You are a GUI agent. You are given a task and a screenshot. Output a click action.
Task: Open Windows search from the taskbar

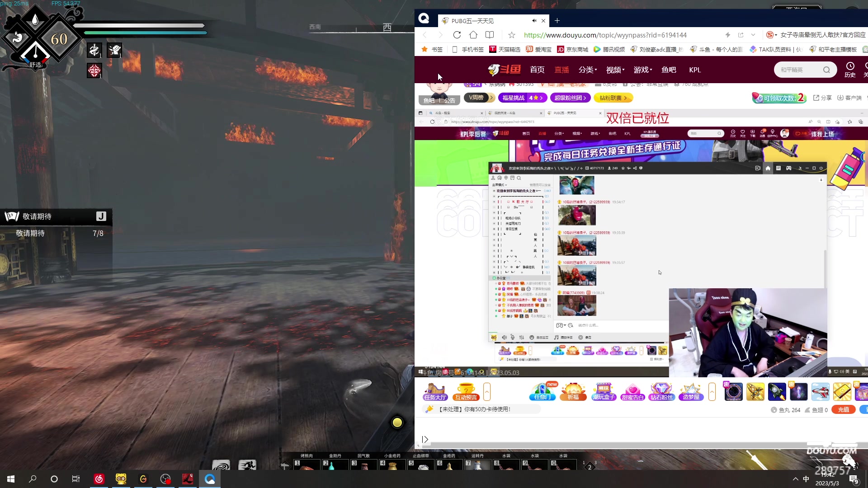[x=33, y=479]
